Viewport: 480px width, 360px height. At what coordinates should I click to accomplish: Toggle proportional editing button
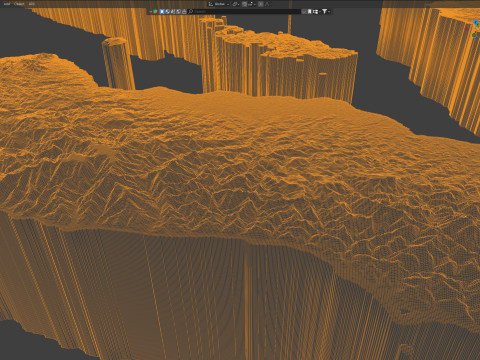tap(261, 4)
